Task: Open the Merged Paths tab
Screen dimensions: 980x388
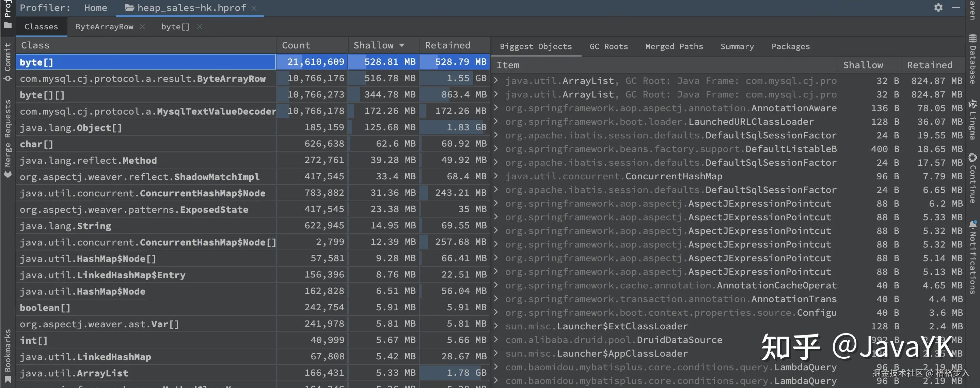Action: tap(674, 46)
